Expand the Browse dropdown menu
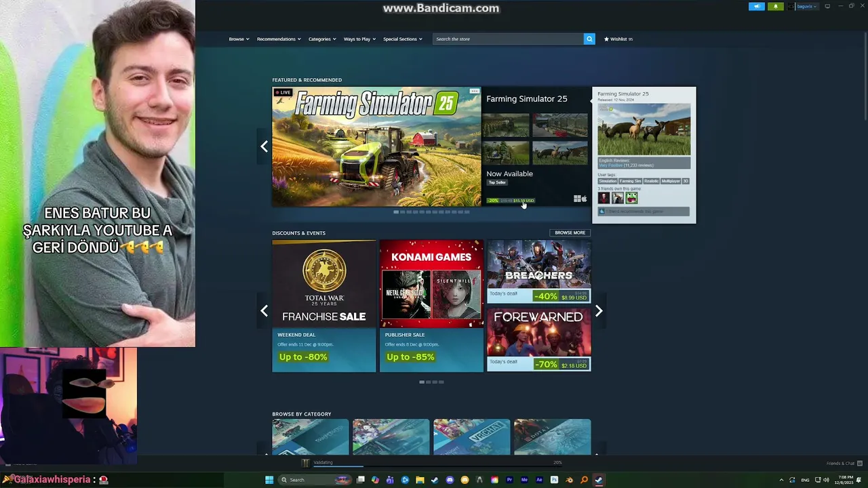The image size is (868, 488). [x=239, y=39]
